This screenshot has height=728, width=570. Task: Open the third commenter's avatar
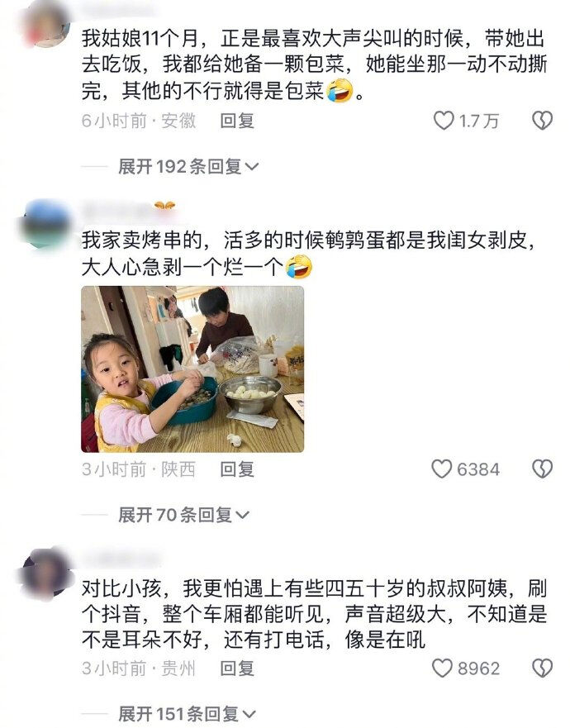(47, 573)
